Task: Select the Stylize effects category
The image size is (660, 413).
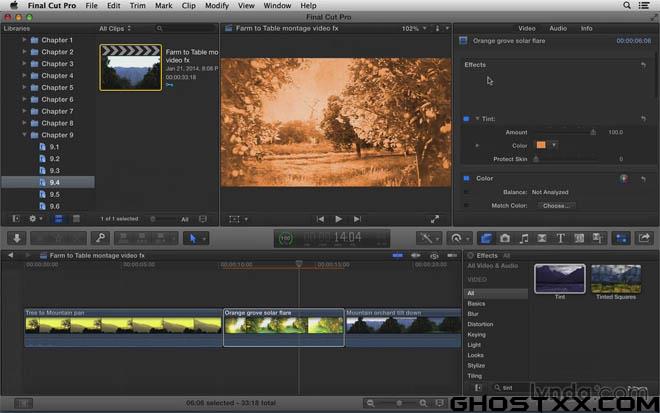Action: tap(476, 365)
